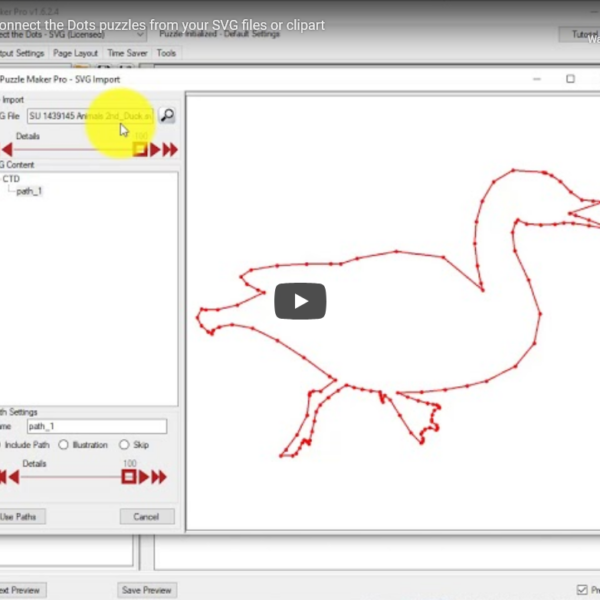The height and width of the screenshot is (600, 600).
Task: Select the Illustration radio button
Action: (x=65, y=444)
